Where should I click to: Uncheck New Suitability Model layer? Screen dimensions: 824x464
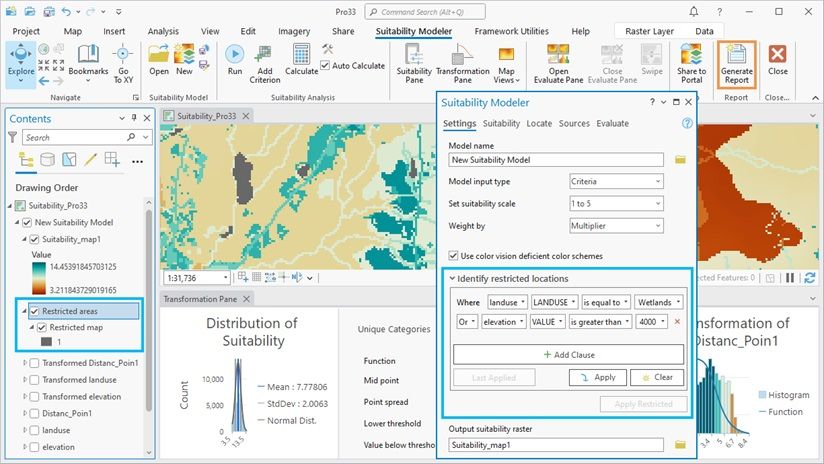click(27, 222)
